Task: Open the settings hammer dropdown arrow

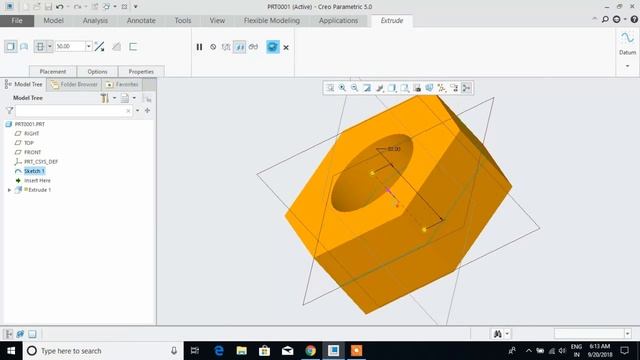Action: pyautogui.click(x=114, y=98)
